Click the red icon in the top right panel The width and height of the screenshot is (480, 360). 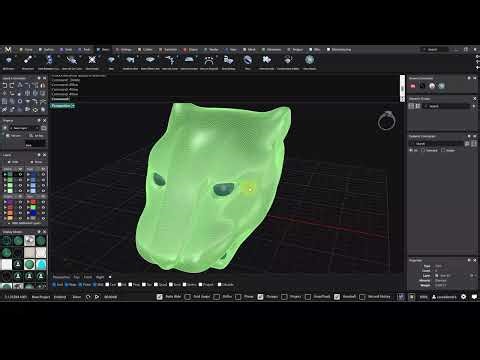413,86
